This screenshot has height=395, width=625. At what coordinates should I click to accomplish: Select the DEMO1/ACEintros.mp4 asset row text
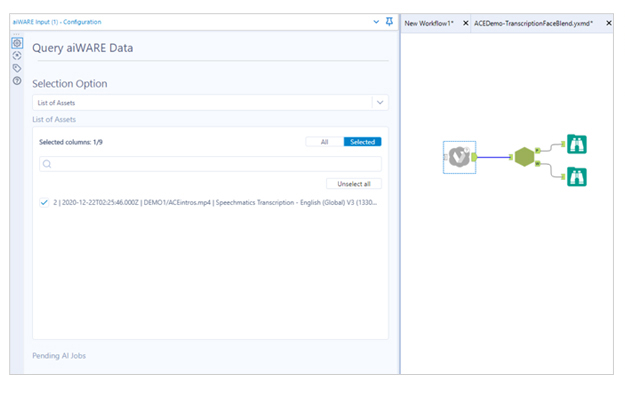click(215, 202)
